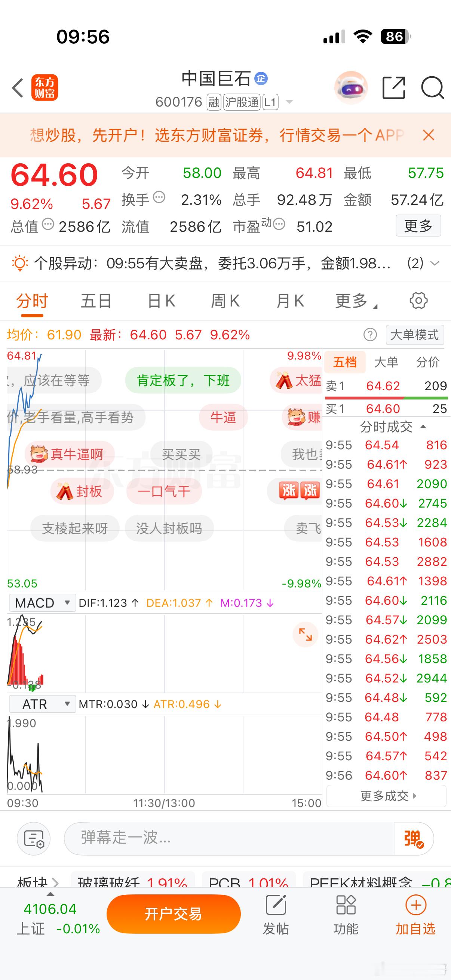Close the 想炒股 promo banner
Viewport: 451px width, 980px height.
click(x=429, y=135)
